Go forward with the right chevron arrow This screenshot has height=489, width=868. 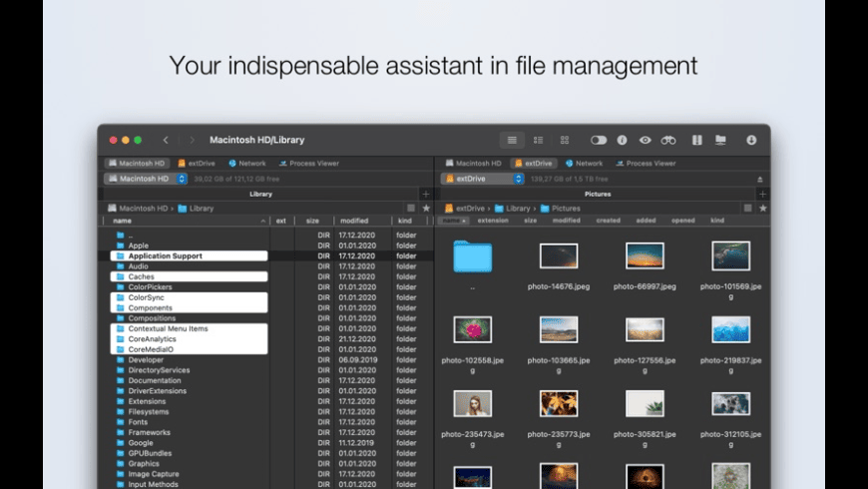tap(192, 140)
